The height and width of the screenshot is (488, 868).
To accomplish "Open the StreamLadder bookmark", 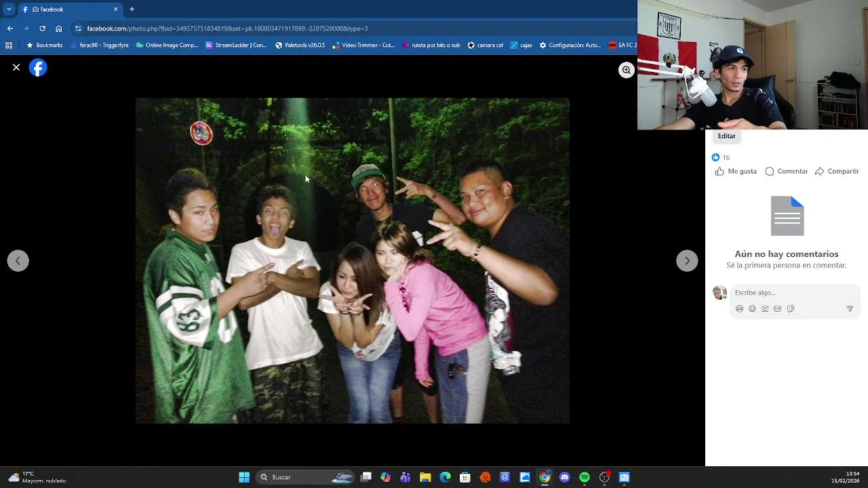I will pos(236,45).
